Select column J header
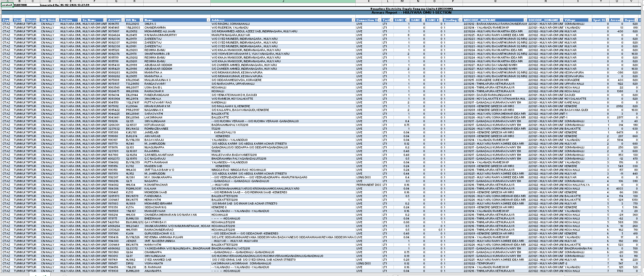Viewport: 644px width, 276px height. pos(283,1)
